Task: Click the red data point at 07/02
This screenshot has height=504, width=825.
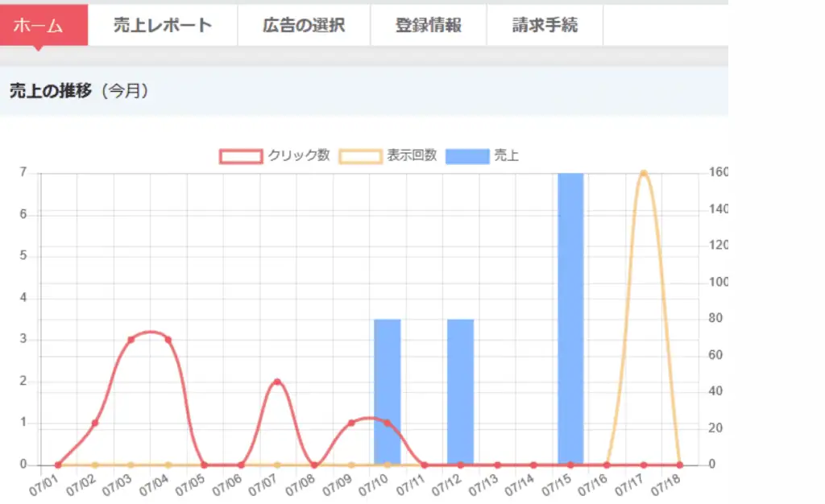Action: click(x=95, y=423)
